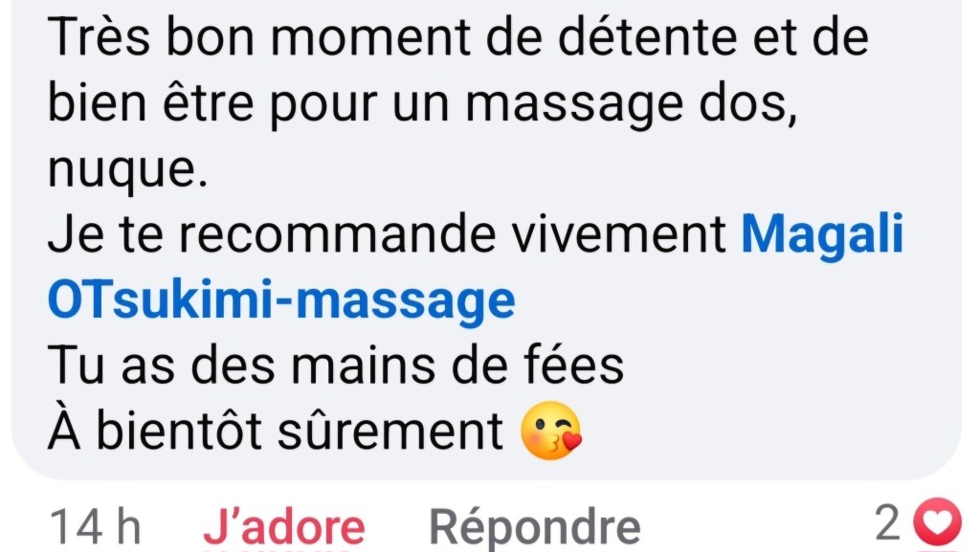Click the kissing face emoji
The height and width of the screenshot is (552, 980).
550,431
